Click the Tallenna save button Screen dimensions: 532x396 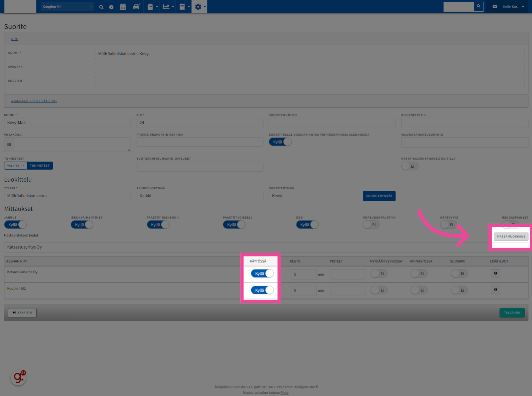(512, 313)
